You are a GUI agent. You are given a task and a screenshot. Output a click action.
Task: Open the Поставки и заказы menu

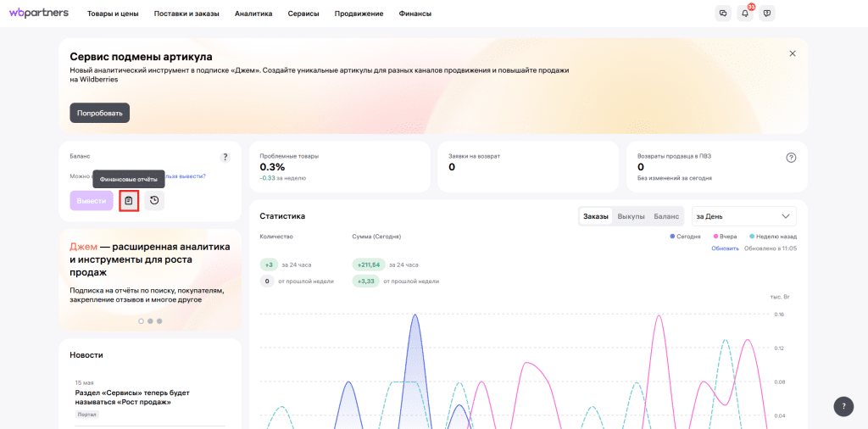click(186, 14)
